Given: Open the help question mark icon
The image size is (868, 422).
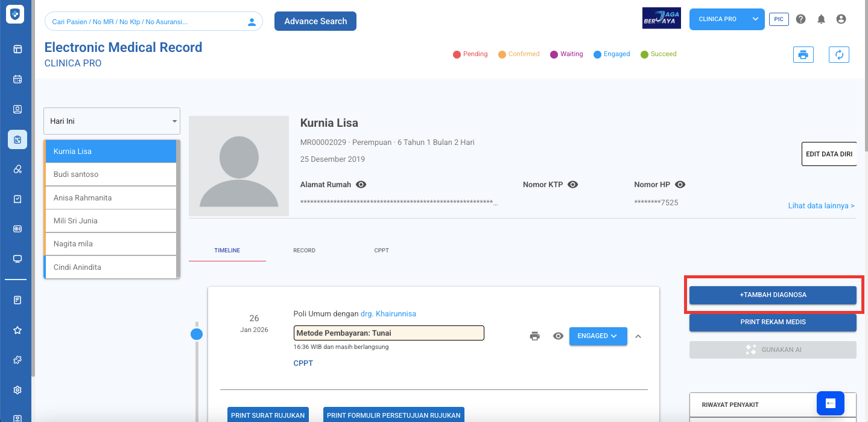Looking at the screenshot, I should (800, 19).
